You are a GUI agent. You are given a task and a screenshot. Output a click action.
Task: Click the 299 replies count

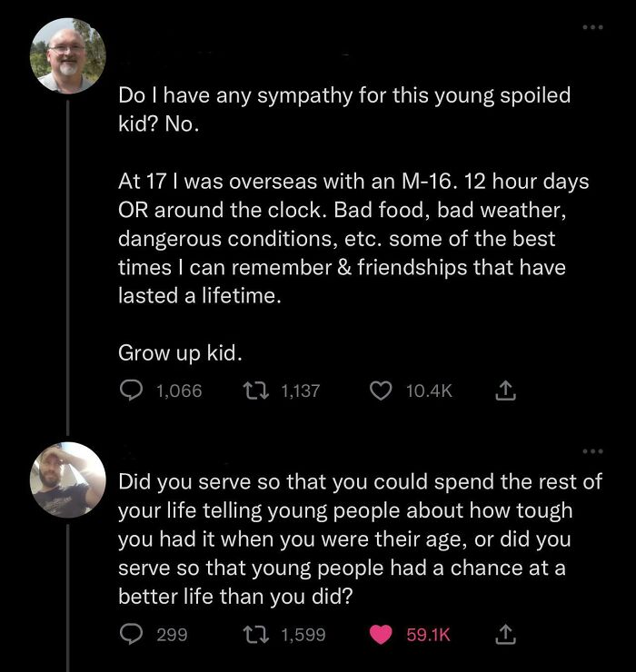172,635
